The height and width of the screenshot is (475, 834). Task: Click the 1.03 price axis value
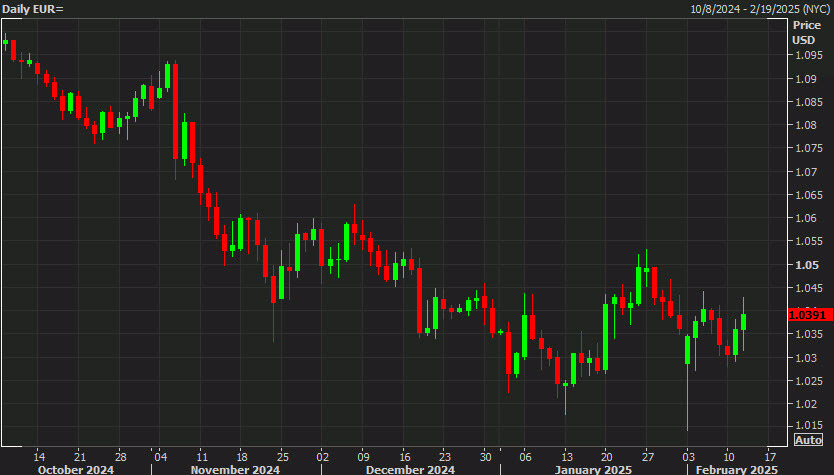click(x=806, y=358)
